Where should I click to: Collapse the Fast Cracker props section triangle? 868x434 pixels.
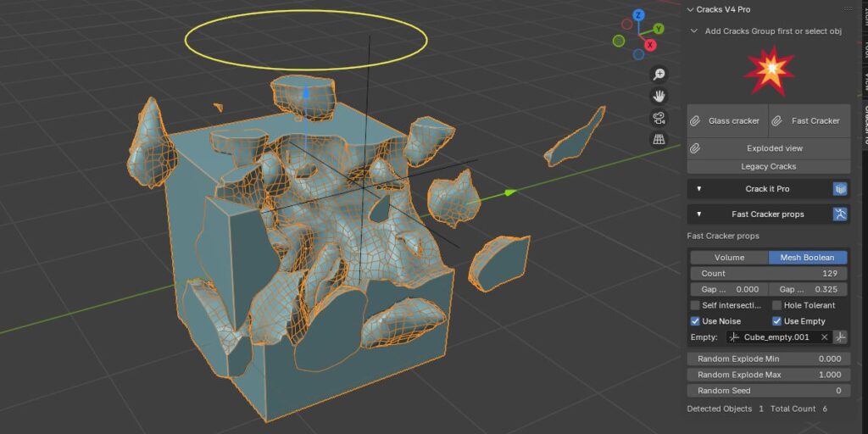tap(699, 214)
